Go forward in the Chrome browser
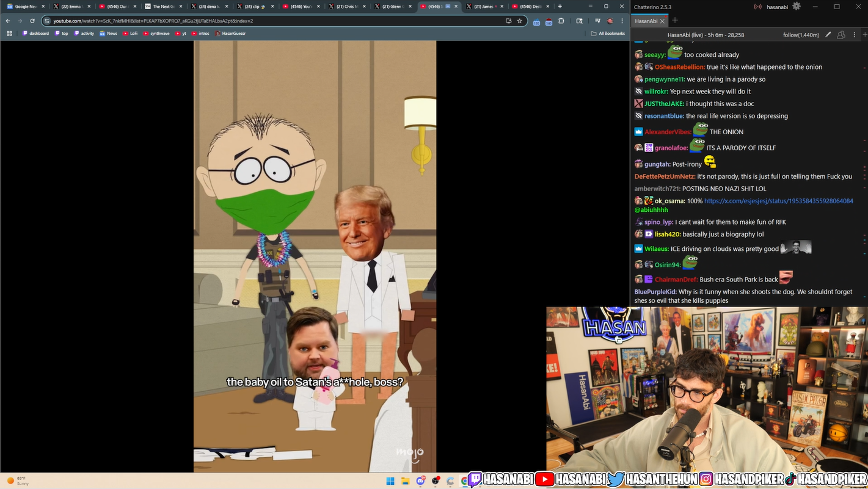Screen dimensions: 868x489 tap(20, 21)
